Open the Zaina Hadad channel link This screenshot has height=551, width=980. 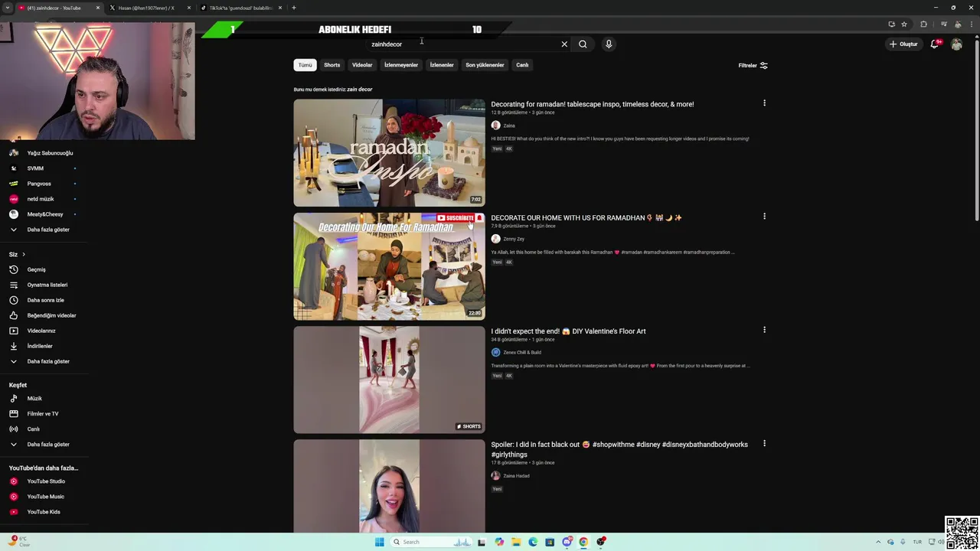(x=516, y=476)
